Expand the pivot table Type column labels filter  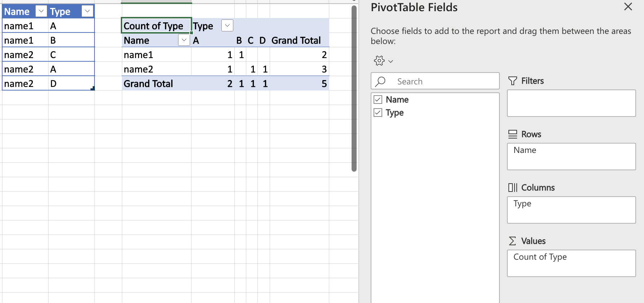pyautogui.click(x=227, y=26)
